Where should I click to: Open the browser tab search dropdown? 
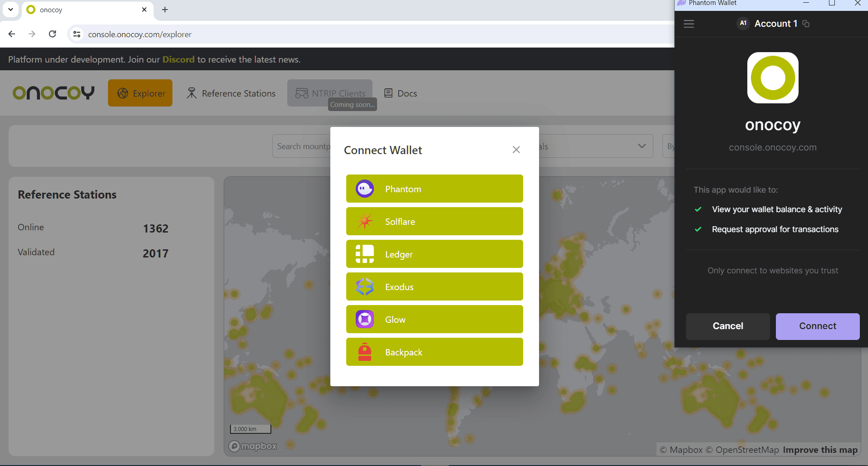tap(10, 10)
